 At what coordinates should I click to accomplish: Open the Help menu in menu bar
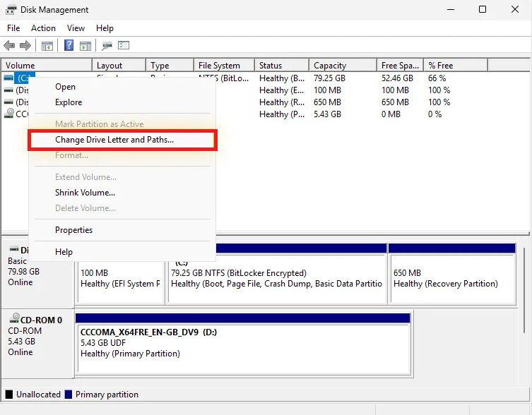click(x=105, y=28)
